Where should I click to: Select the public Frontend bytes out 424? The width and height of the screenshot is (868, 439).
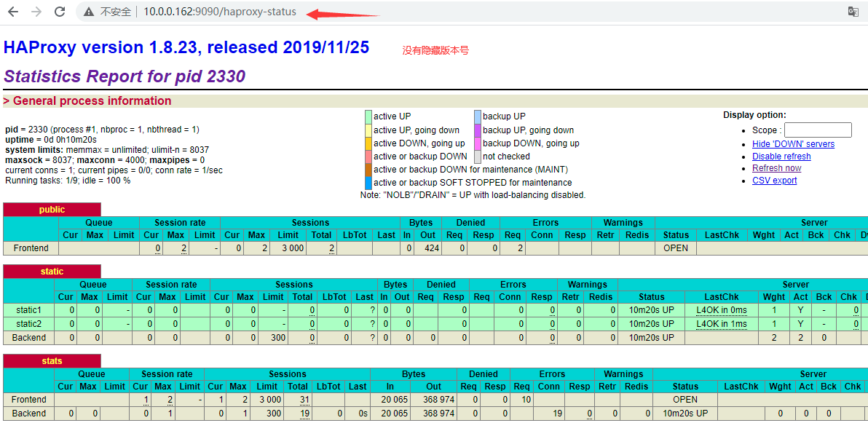tap(432, 248)
